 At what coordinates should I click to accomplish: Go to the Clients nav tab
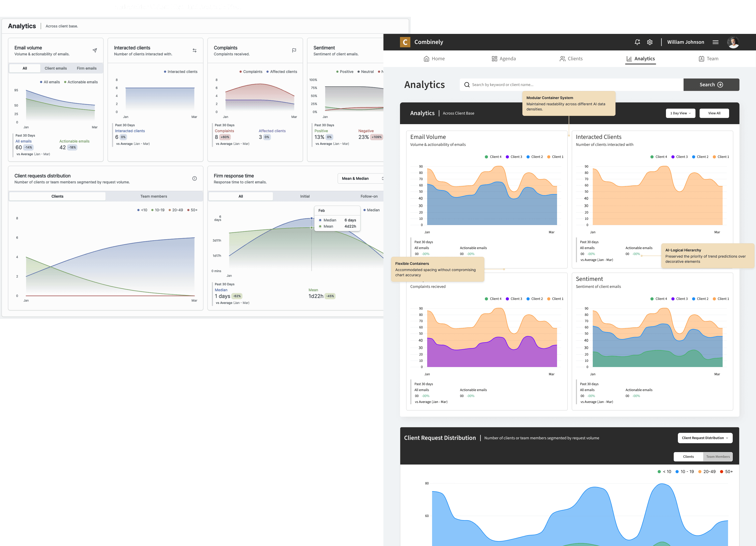[x=571, y=59]
